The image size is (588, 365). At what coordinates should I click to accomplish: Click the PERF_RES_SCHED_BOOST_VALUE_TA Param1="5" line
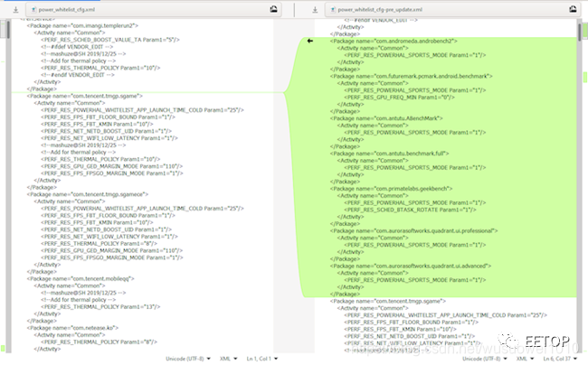[x=110, y=40]
